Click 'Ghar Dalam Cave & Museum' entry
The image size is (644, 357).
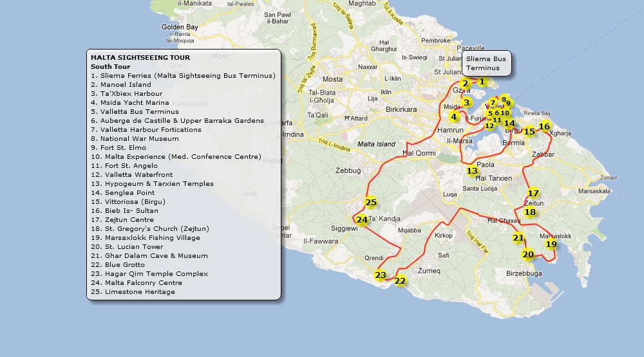[x=149, y=256]
